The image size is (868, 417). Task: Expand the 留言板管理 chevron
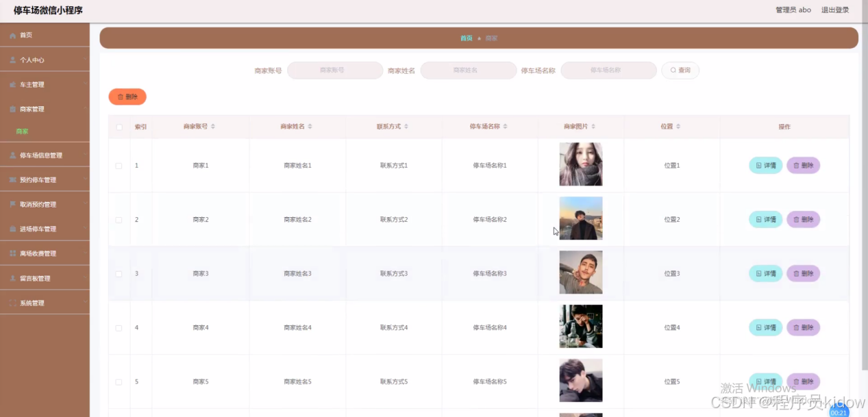[85, 278]
